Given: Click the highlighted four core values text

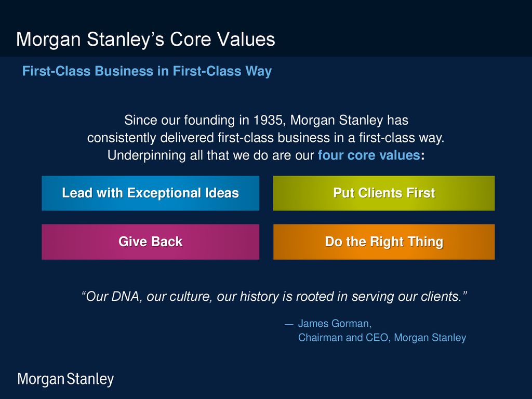Looking at the screenshot, I should click(x=369, y=155).
